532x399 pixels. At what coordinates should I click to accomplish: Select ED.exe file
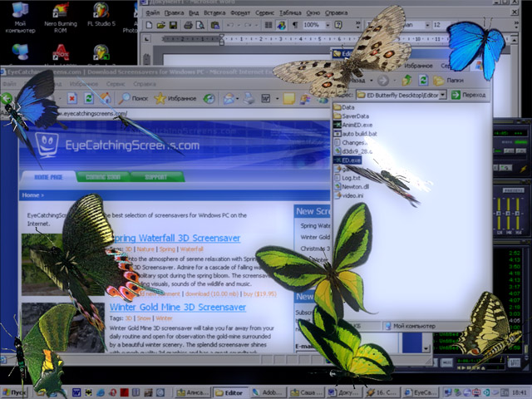click(347, 160)
